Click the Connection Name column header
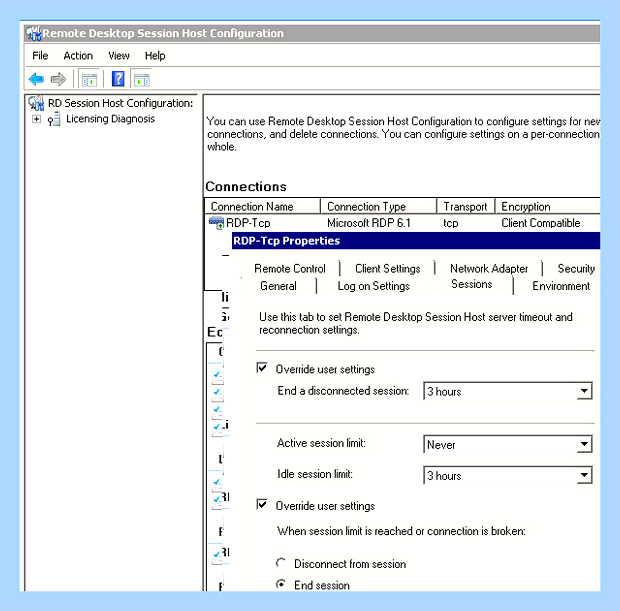 click(263, 206)
